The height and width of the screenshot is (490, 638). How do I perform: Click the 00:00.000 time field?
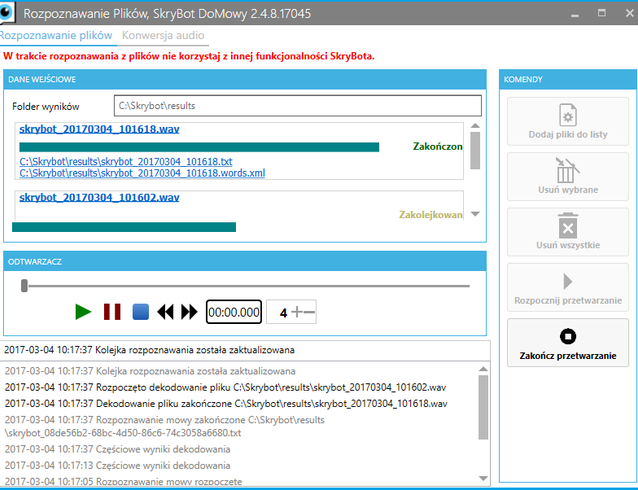click(234, 312)
